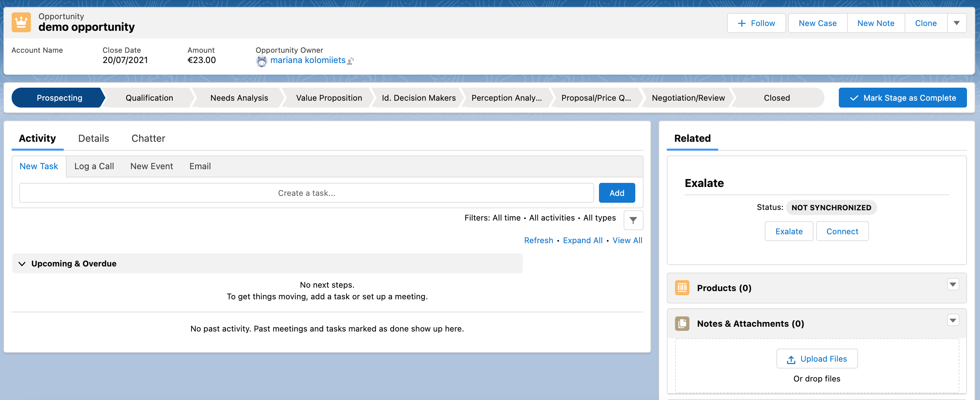Screen dimensions: 980x400
Task: Click the Products list icon
Action: (x=682, y=287)
